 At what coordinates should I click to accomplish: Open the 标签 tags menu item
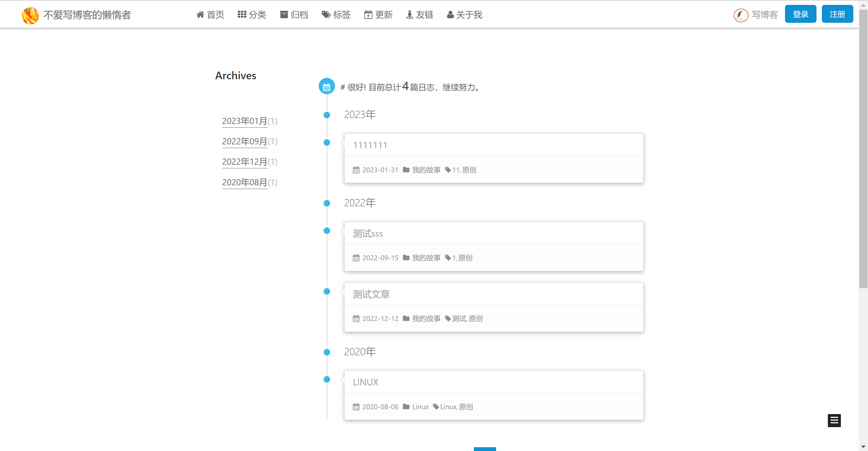tap(336, 14)
